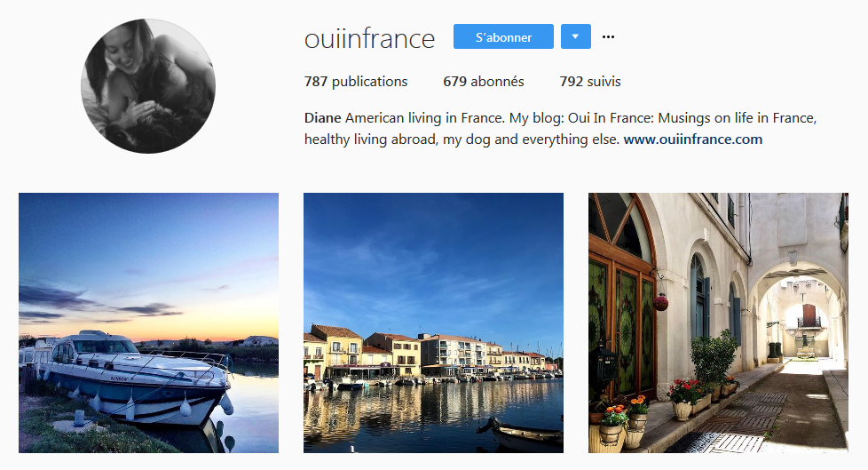
Task: Open the arched alleyway street photo
Action: [718, 323]
